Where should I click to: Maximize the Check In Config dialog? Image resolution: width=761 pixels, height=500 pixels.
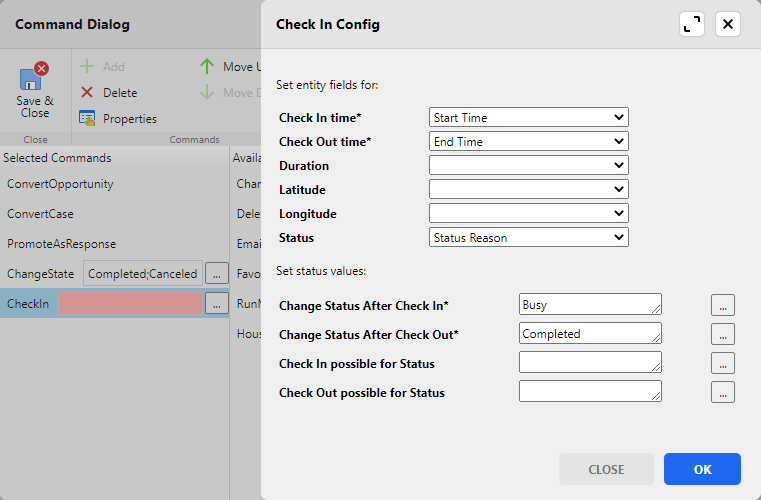(692, 24)
